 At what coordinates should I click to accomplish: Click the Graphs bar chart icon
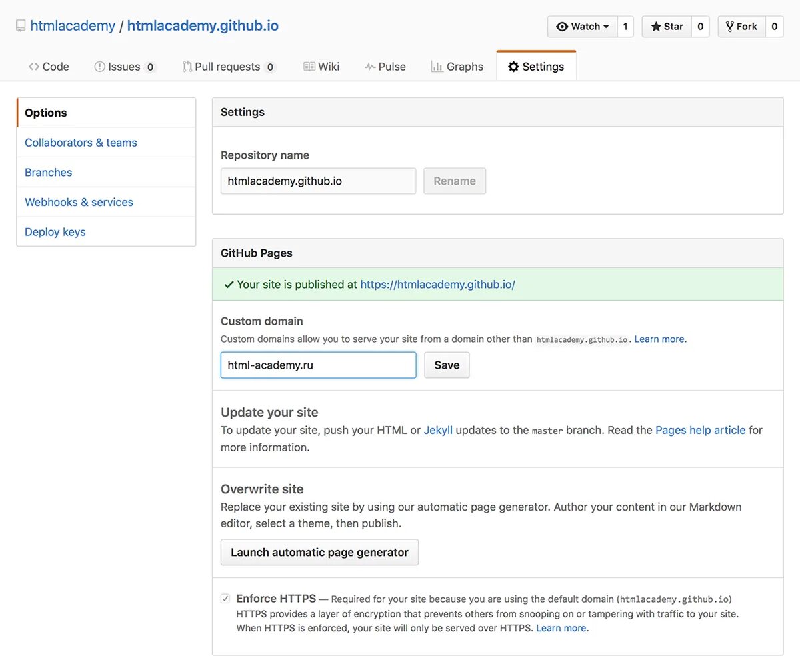[x=437, y=67]
